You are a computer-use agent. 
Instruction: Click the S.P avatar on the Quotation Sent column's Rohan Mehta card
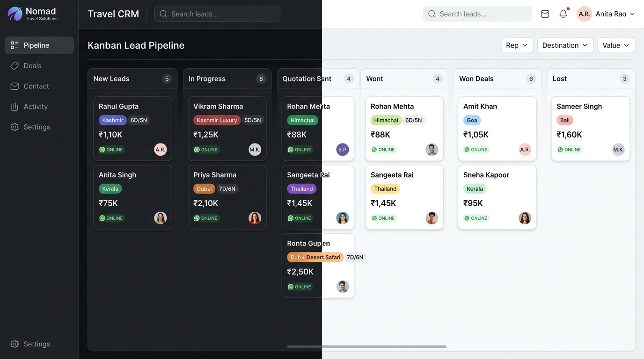pyautogui.click(x=343, y=150)
